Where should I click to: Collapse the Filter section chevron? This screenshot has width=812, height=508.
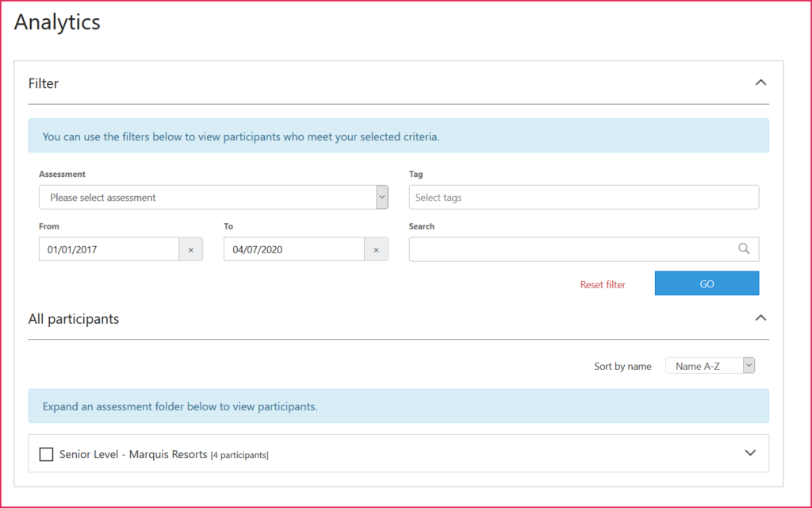(x=760, y=83)
